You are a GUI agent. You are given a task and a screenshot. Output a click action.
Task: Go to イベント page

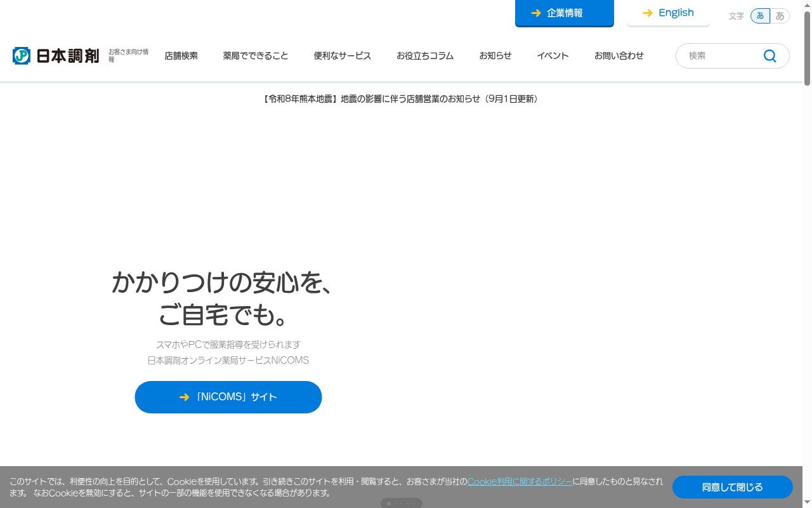point(553,56)
